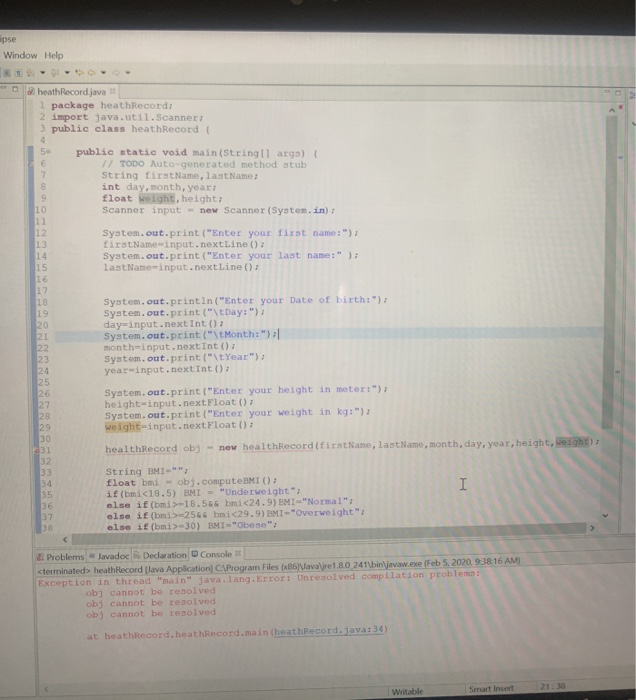Click the highlighted 'weight' on line 9
Viewport: 636px width, 700px height.
[156, 199]
